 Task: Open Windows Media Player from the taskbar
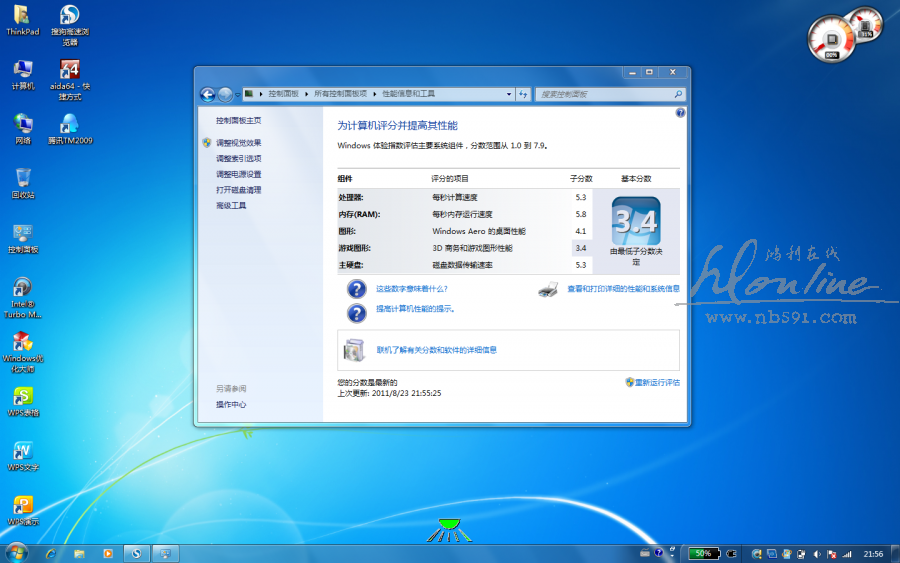pyautogui.click(x=108, y=553)
